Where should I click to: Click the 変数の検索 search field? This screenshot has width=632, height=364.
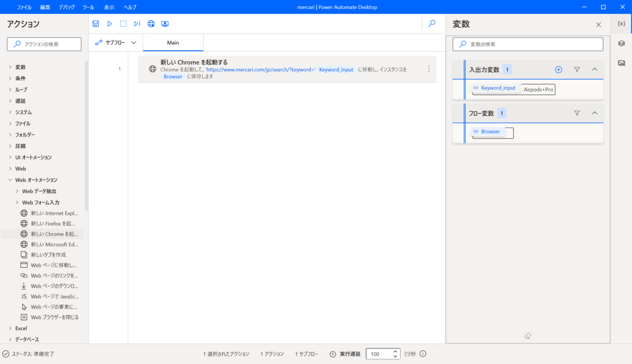[528, 44]
